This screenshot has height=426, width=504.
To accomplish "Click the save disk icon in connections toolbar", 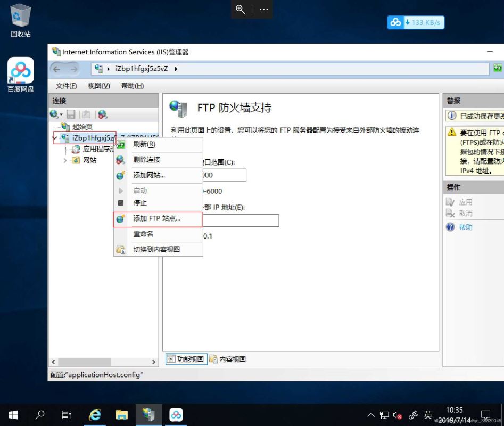I will click(71, 114).
